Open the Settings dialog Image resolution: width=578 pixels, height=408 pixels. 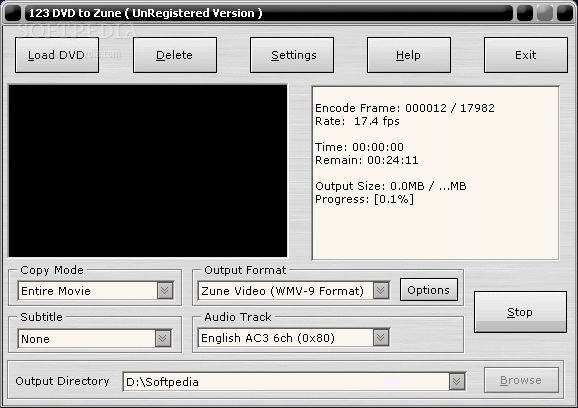click(x=292, y=55)
